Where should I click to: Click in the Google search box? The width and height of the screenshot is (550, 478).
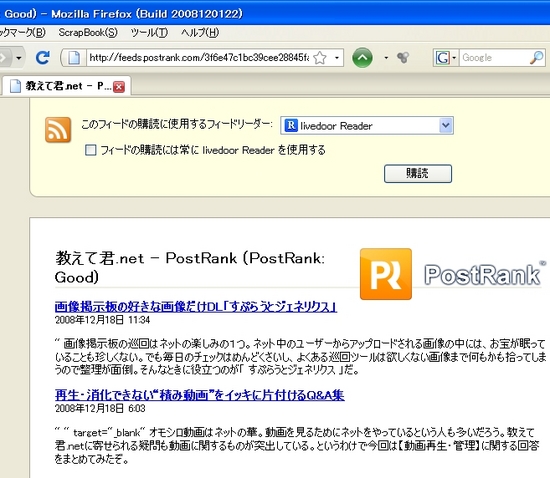495,58
